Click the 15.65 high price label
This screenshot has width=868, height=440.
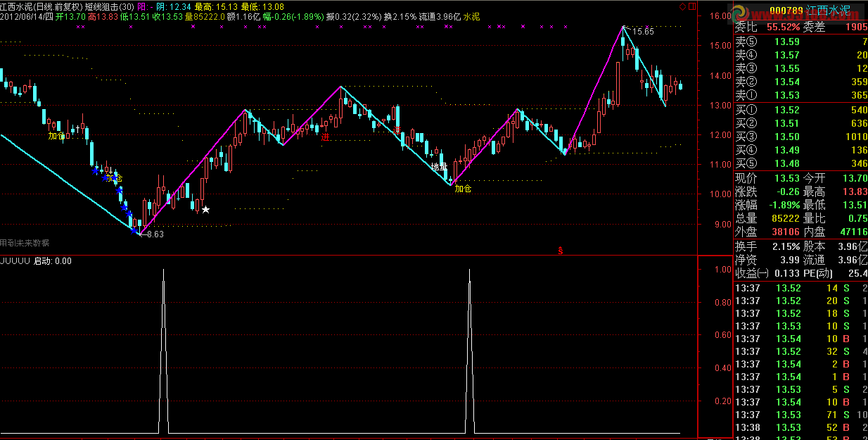click(x=642, y=32)
